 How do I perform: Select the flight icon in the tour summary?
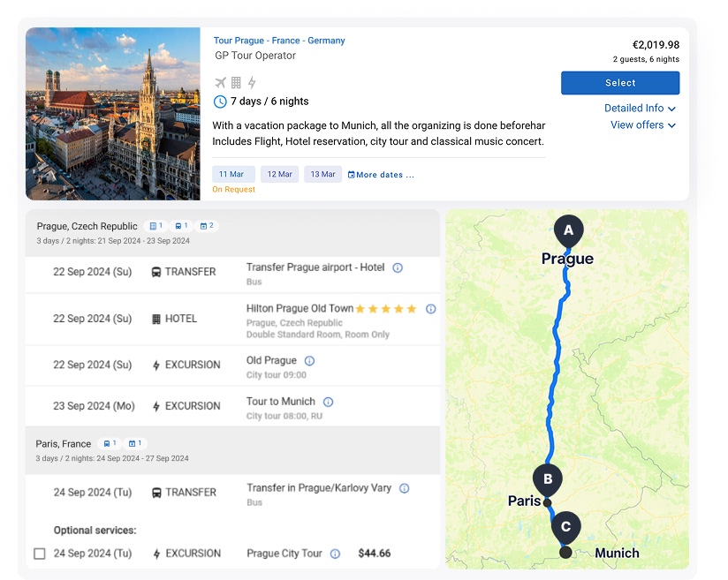click(220, 83)
